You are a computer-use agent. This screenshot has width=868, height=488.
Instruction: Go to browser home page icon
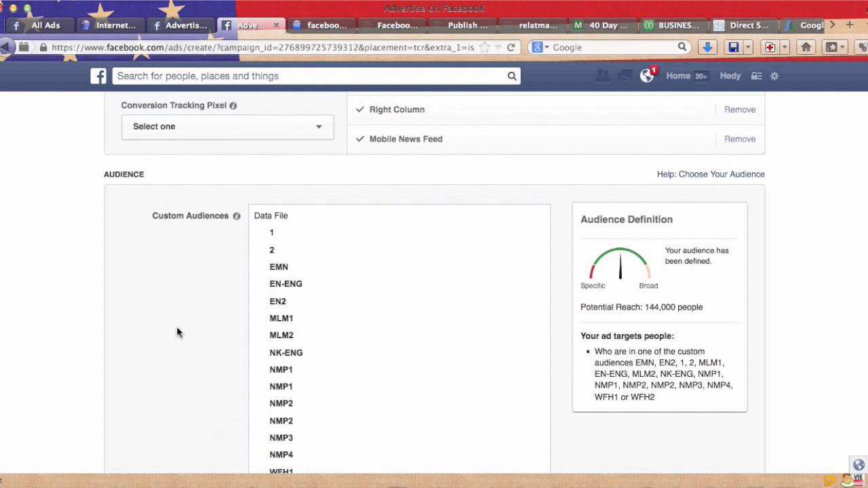pos(806,47)
